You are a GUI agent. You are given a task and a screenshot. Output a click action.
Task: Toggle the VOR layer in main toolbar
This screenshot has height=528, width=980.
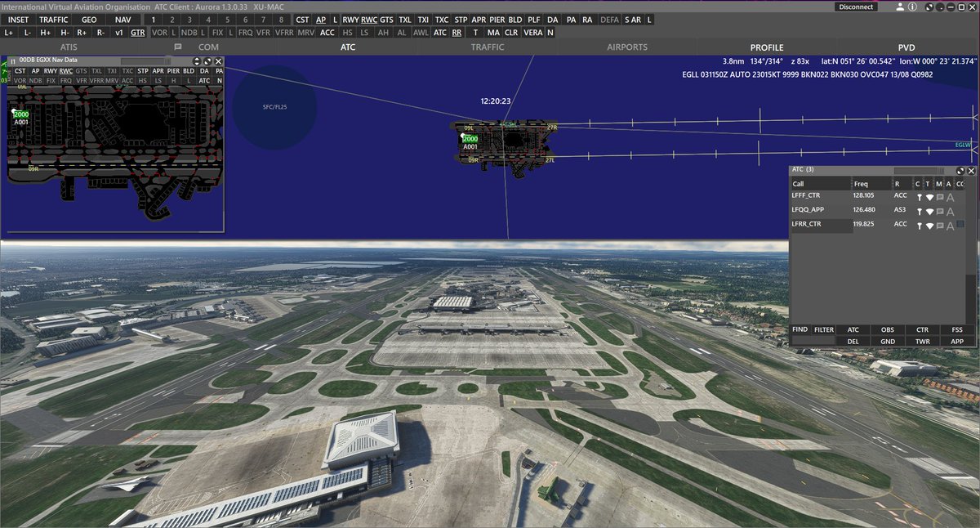click(x=159, y=33)
